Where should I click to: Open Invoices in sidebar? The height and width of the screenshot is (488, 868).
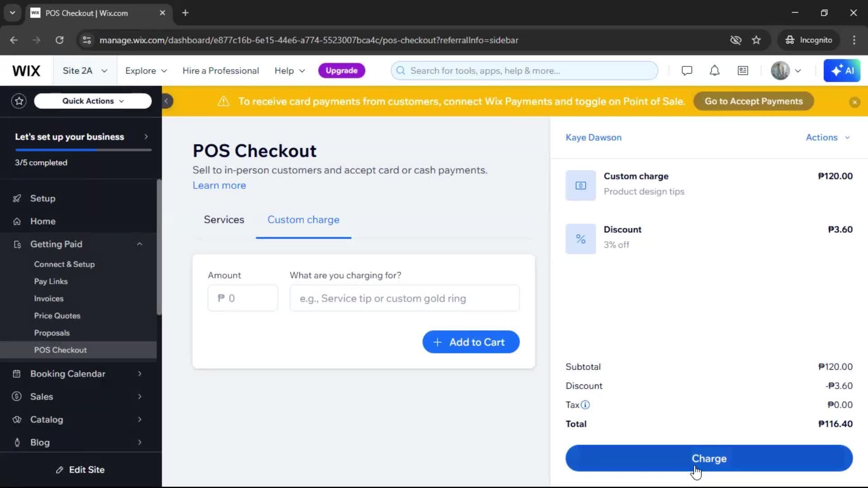[49, 299]
